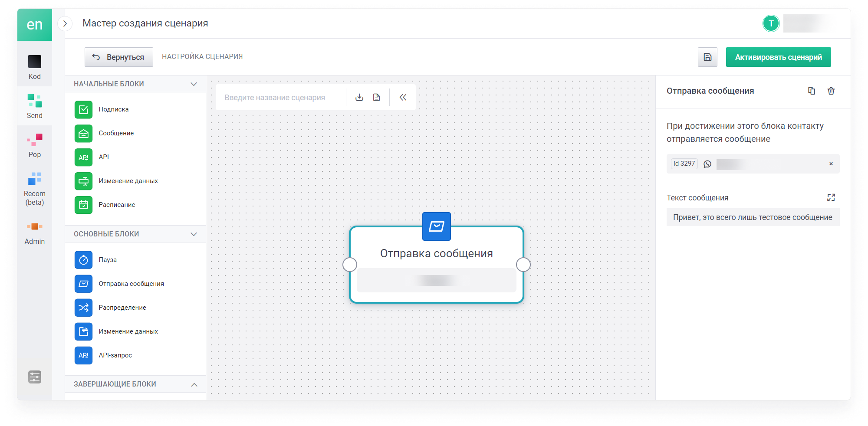Screen dimensions: 868x426
Task: Open the Pop section in sidebar
Action: [35, 146]
